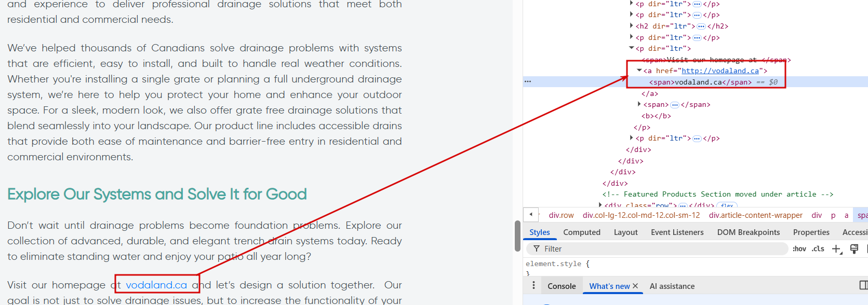This screenshot has height=305, width=868.
Task: Switch to the Console drawer tab
Action: pos(562,286)
